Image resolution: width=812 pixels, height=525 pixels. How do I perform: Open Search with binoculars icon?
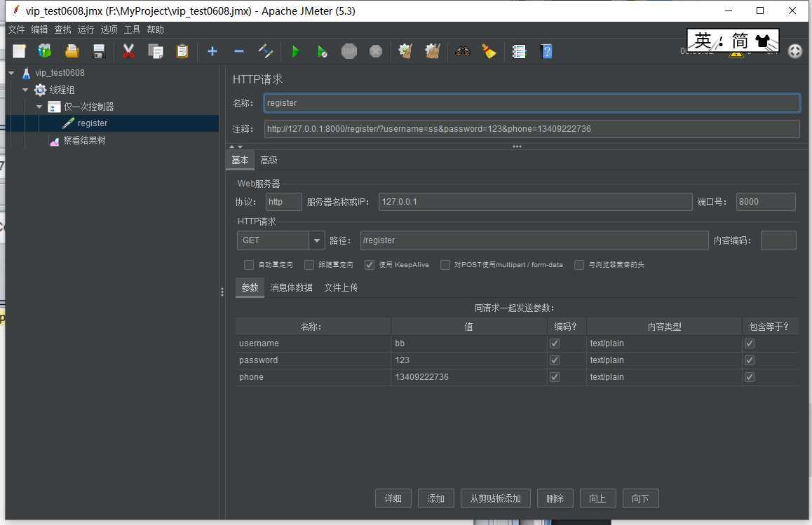coord(462,51)
